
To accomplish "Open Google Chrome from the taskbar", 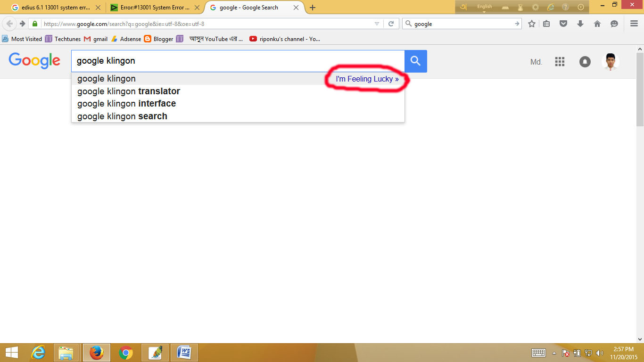I will click(126, 353).
